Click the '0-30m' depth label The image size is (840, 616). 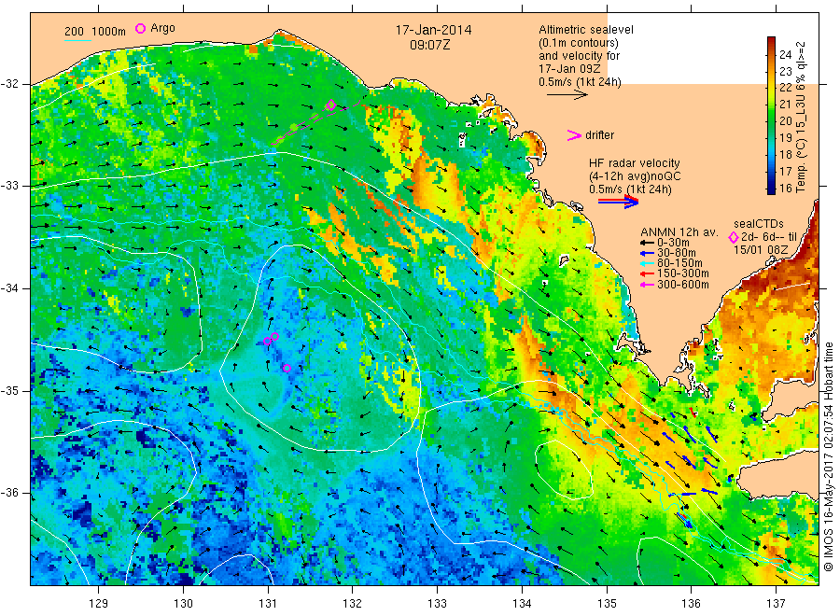(x=673, y=243)
